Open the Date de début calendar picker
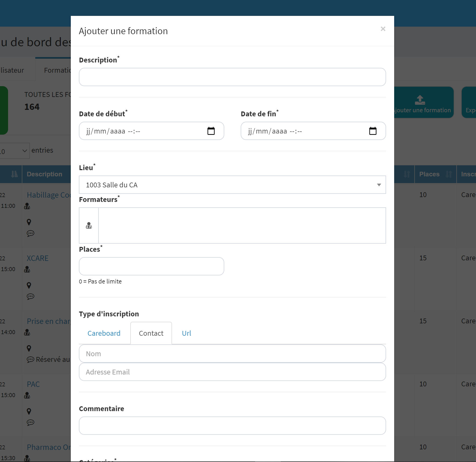This screenshot has width=476, height=462. pyautogui.click(x=211, y=131)
